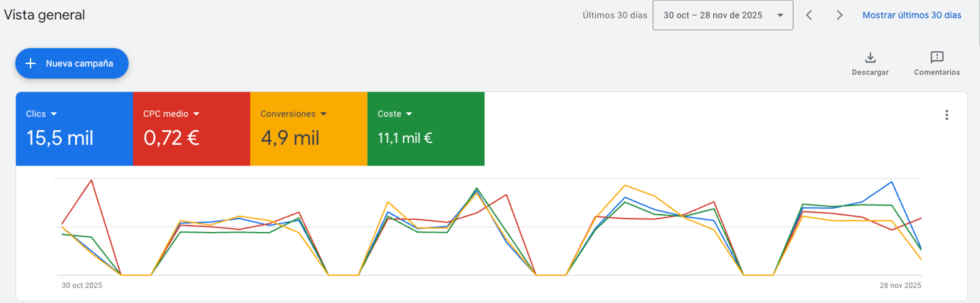Click the 30 oct 2025 axis label

coord(82,285)
